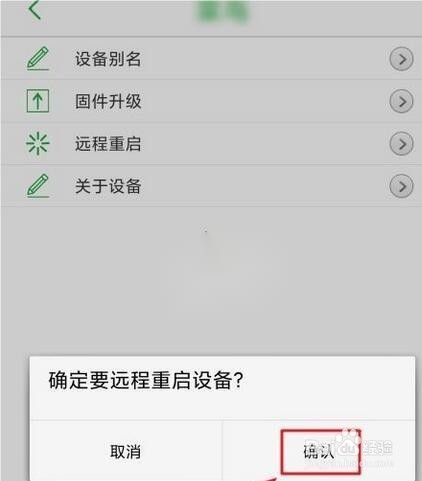
Task: Open the 设备别名 menu entry
Action: (211, 59)
